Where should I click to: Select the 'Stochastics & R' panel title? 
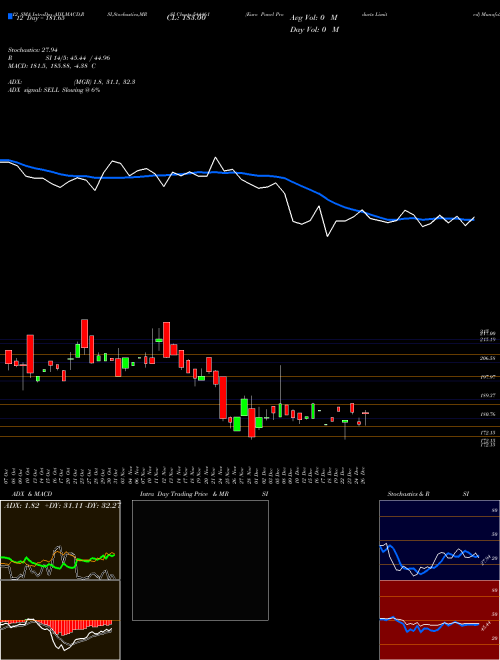pos(408,494)
